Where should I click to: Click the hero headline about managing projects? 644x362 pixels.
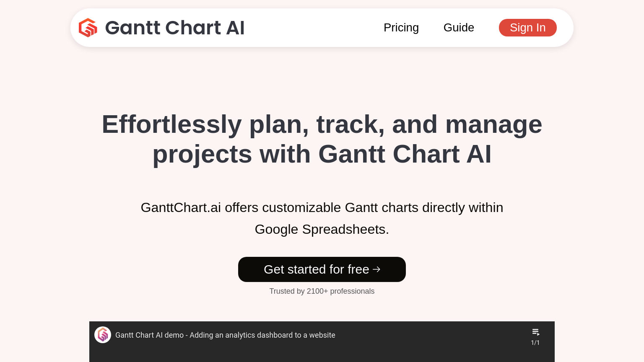coord(322,139)
